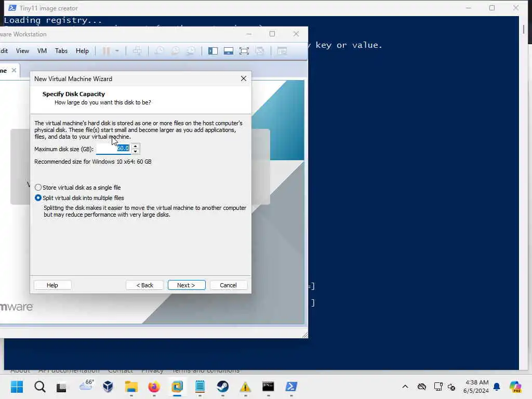The image size is (532, 399).
Task: Open Task View on the taskbar
Action: tap(61, 387)
